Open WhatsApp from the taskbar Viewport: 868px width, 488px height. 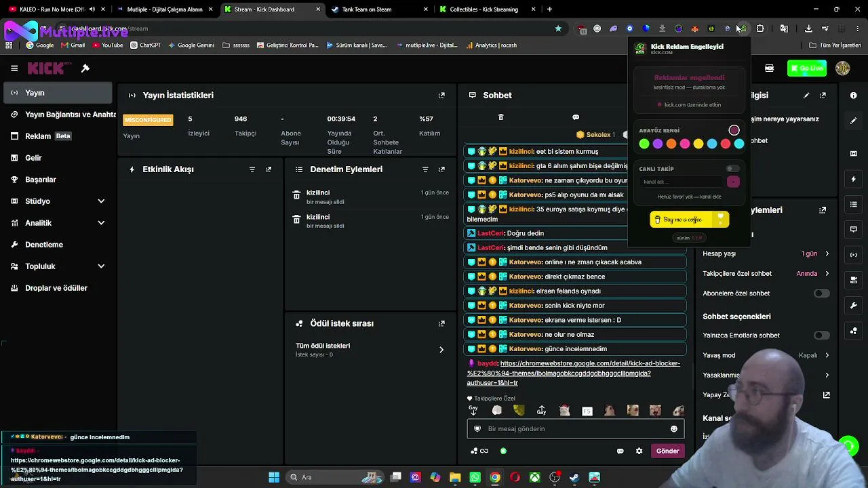(x=475, y=477)
